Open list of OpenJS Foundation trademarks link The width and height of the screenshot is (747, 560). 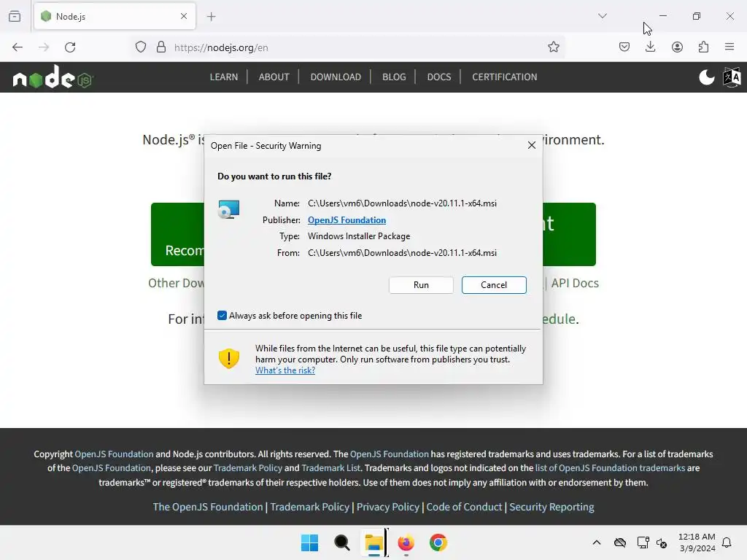610,468
